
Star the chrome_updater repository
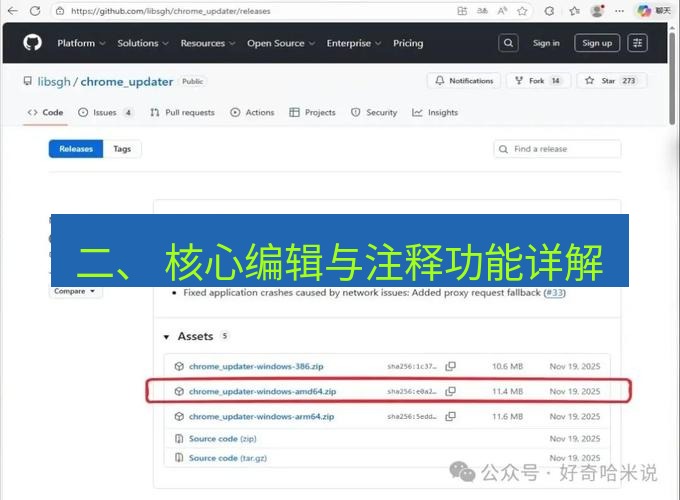point(611,81)
